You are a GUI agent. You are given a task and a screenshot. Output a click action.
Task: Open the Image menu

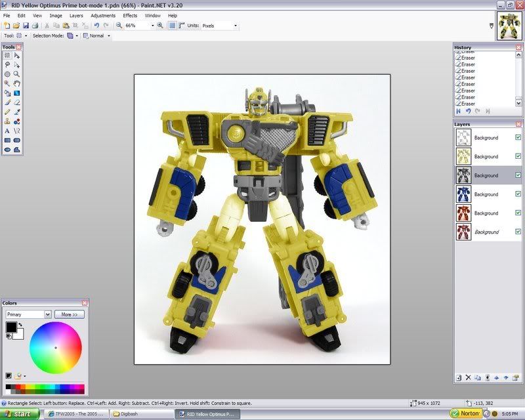[x=56, y=15]
